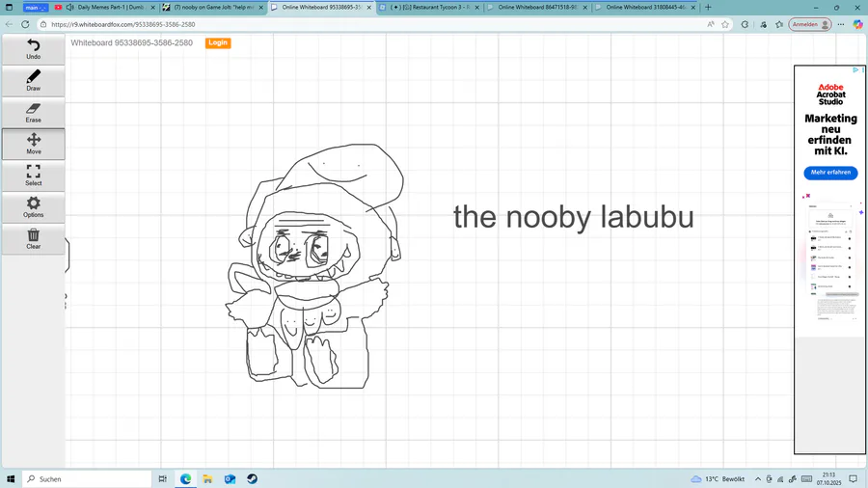
Task: Open the Windows Start menu
Action: (11, 478)
